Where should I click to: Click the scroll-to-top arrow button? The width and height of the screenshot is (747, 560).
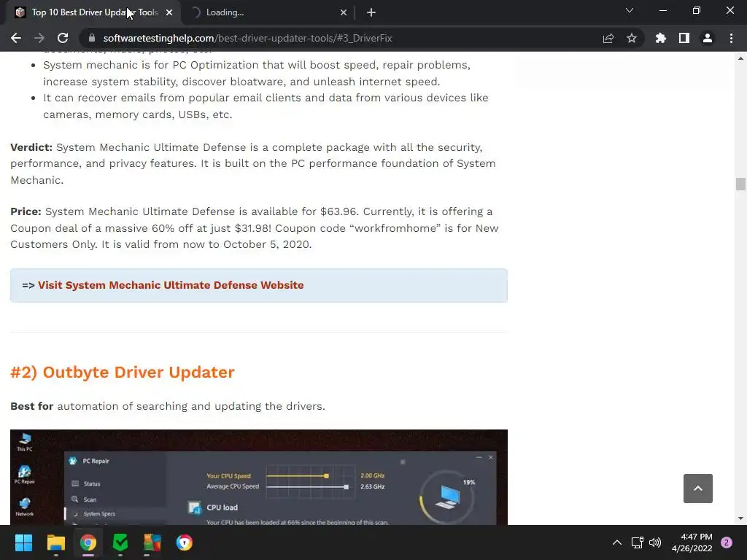coord(698,489)
